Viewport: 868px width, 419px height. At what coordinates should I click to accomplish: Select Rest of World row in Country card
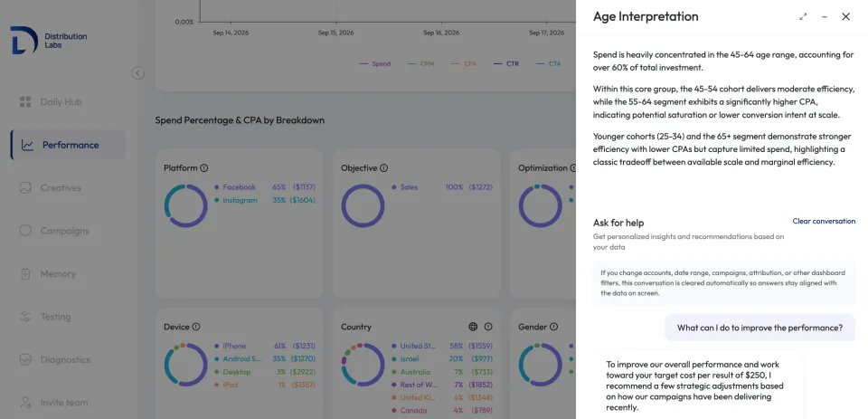coord(442,385)
